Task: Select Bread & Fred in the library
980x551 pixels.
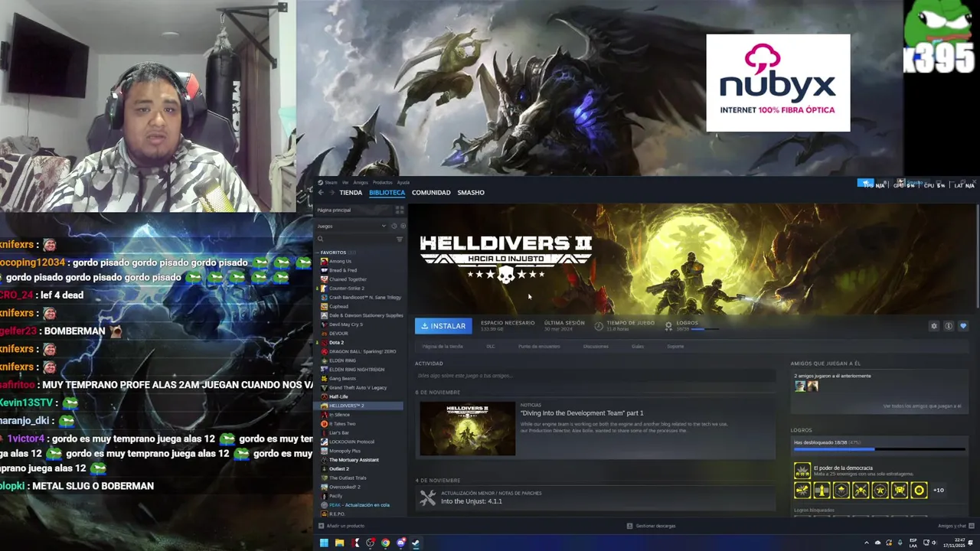Action: [x=342, y=270]
